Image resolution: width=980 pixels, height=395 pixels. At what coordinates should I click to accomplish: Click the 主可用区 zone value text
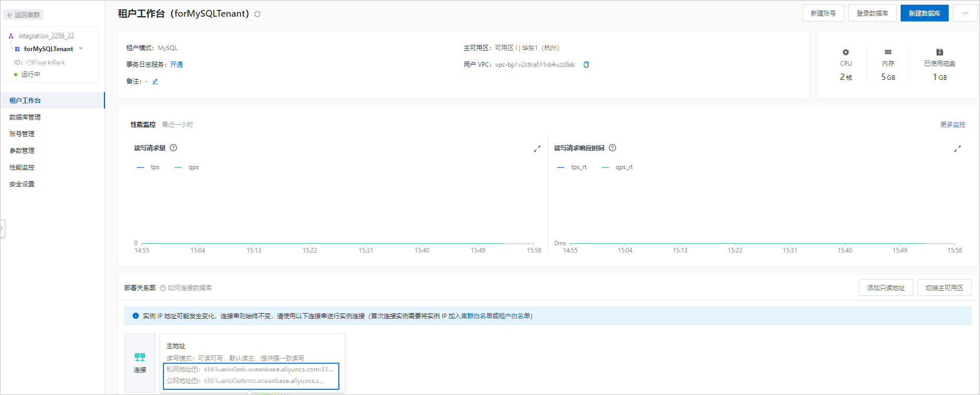tap(527, 48)
